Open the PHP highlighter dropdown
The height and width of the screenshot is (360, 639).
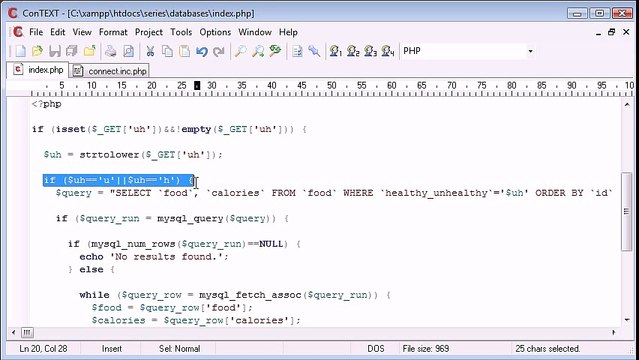pyautogui.click(x=530, y=51)
